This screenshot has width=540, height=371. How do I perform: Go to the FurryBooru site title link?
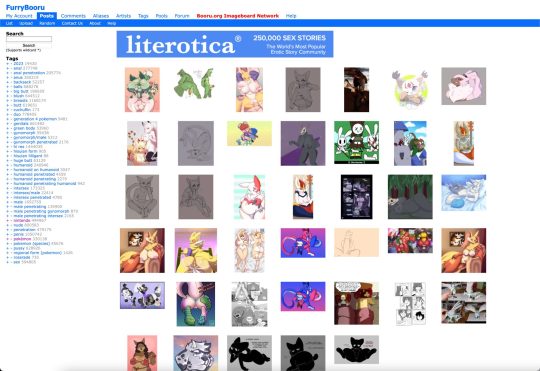point(25,7)
